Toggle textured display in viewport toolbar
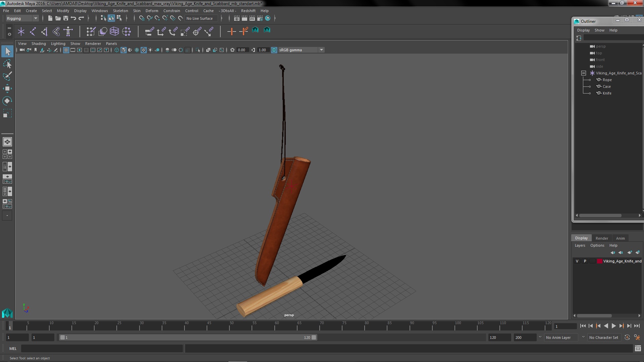The height and width of the screenshot is (362, 644). point(144,50)
